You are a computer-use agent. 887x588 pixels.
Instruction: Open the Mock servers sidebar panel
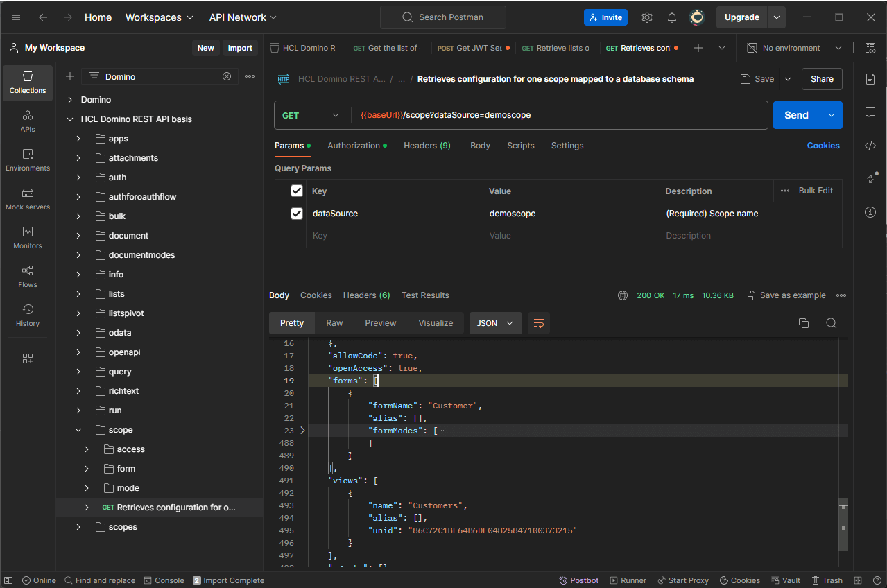pos(28,198)
